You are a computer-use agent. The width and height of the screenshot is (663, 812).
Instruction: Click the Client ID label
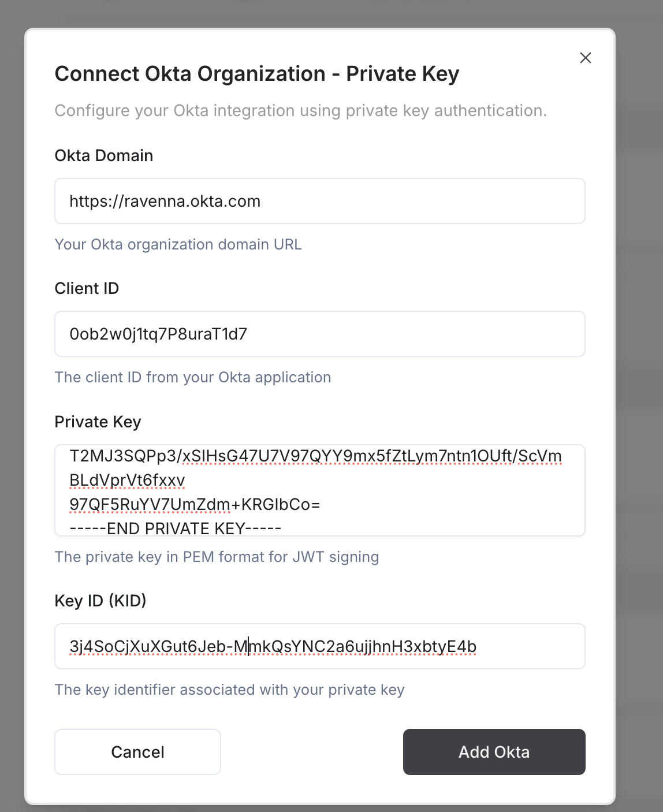point(87,288)
